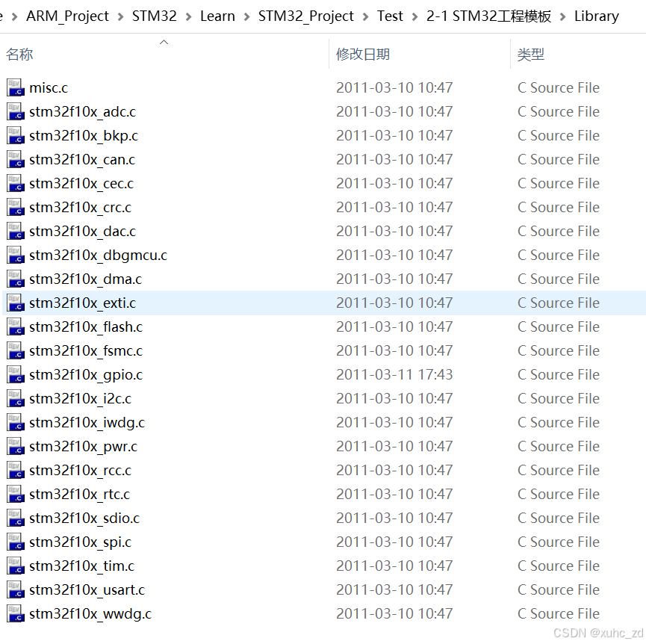Select the file name stm32f10x_iwdg.c
646x644 pixels.
(x=87, y=422)
